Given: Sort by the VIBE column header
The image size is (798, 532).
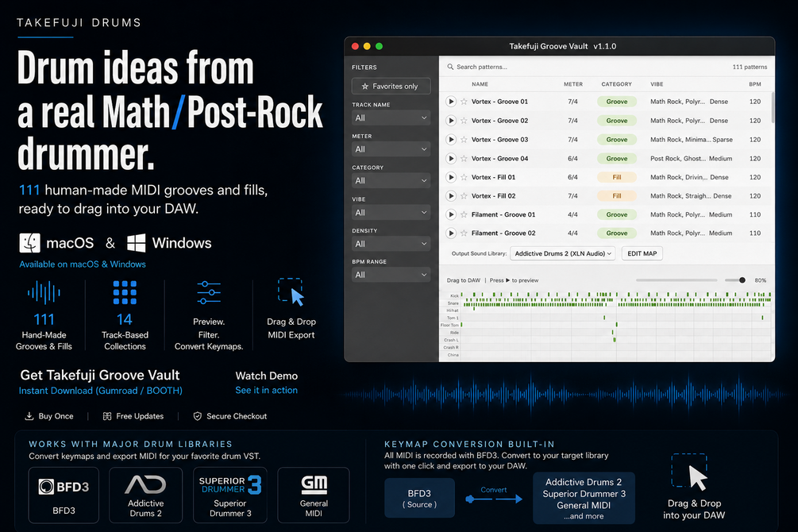Looking at the screenshot, I should (x=657, y=84).
